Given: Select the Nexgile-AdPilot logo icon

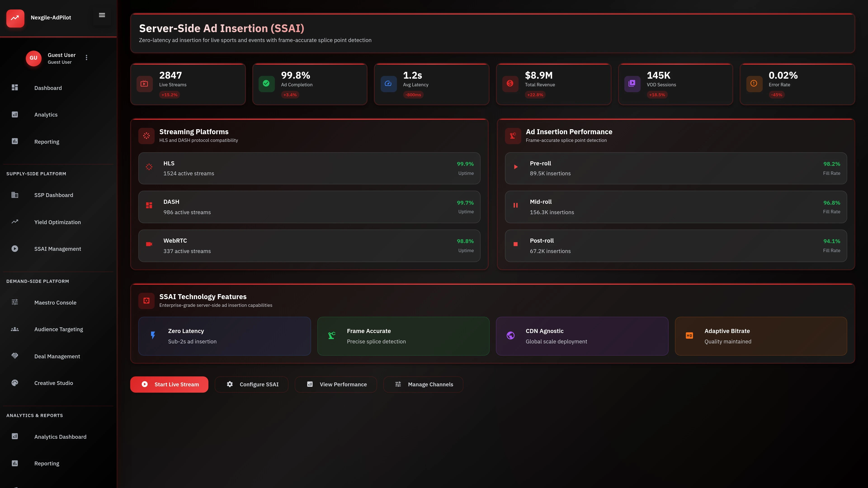Looking at the screenshot, I should tap(15, 19).
